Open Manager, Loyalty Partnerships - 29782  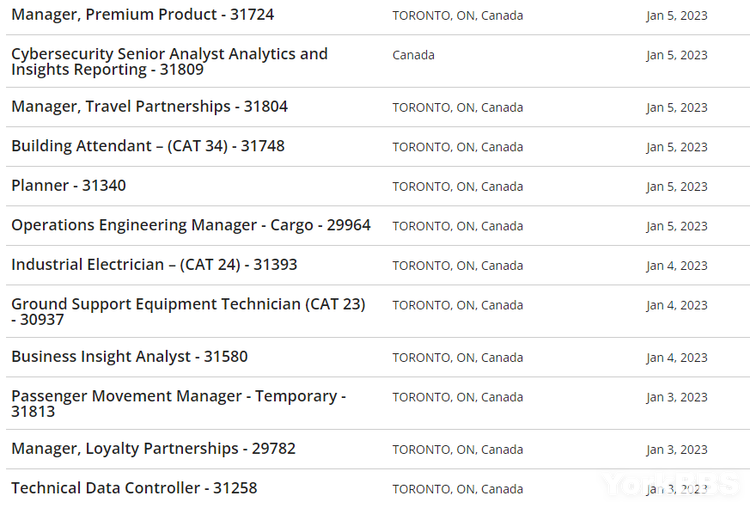coord(153,449)
